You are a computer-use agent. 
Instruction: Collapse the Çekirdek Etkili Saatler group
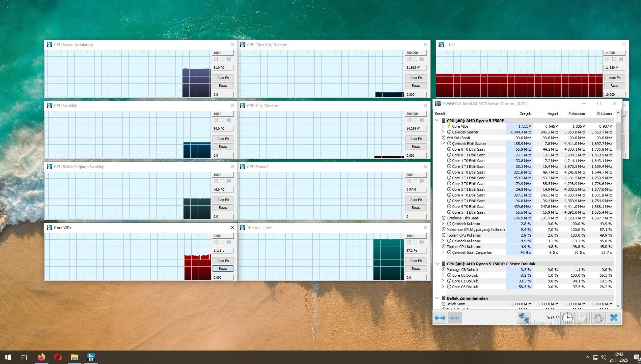443,144
